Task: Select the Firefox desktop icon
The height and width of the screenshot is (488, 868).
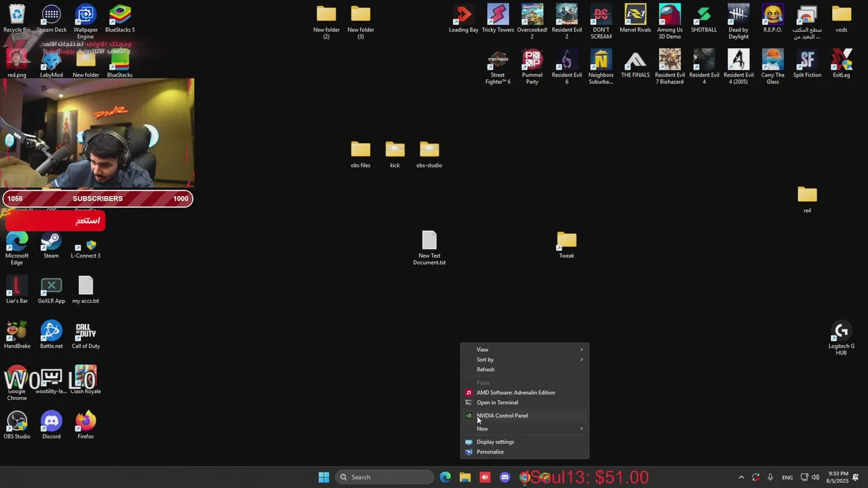Action: point(85,425)
